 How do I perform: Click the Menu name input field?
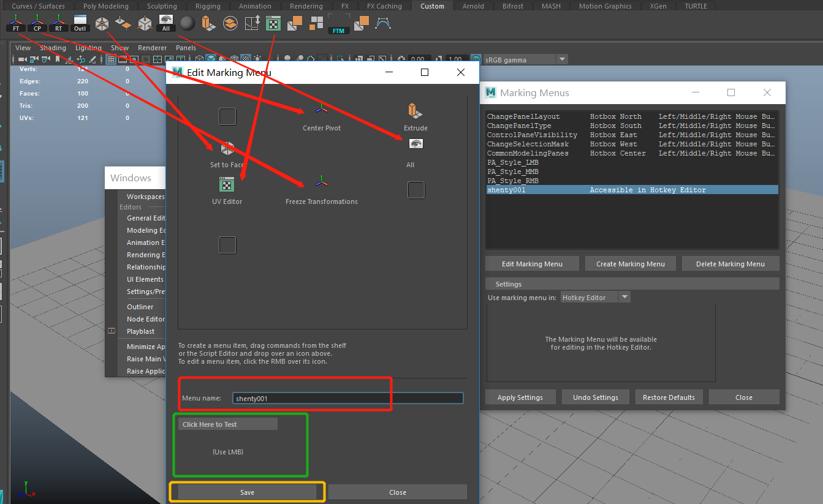click(x=348, y=398)
